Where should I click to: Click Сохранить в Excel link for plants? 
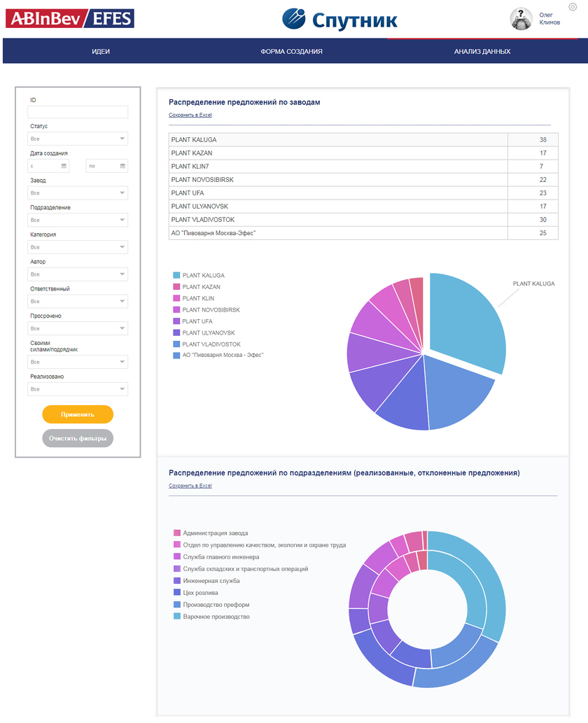(190, 115)
